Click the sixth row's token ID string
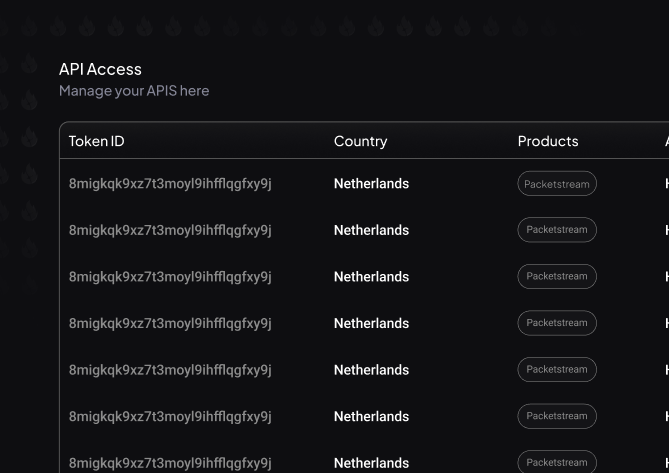 pyautogui.click(x=170, y=416)
